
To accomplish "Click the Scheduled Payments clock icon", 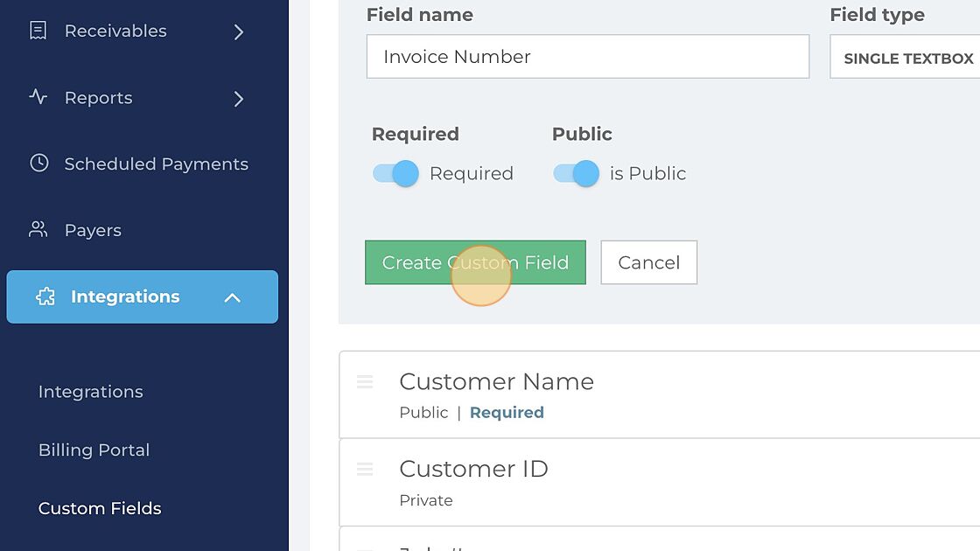I will (38, 163).
